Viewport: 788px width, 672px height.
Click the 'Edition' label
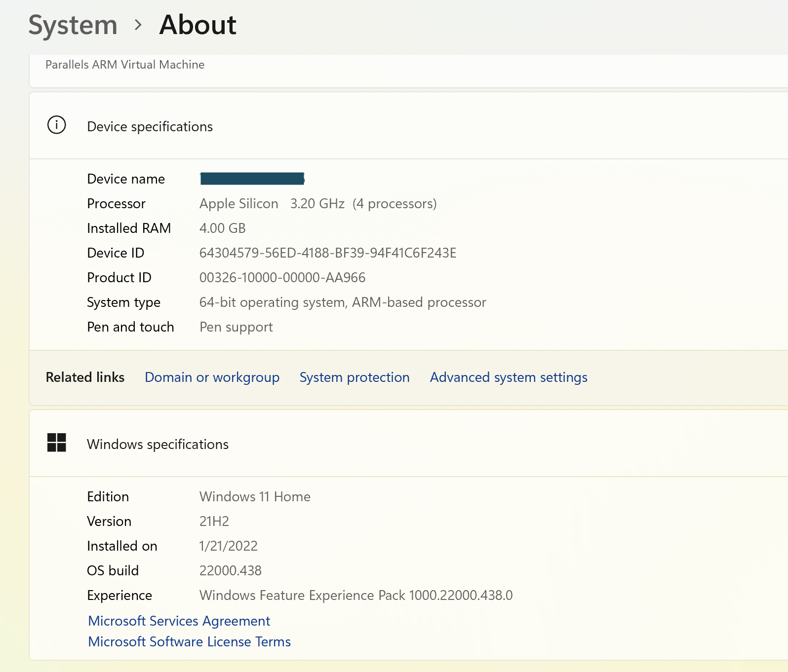click(x=108, y=497)
